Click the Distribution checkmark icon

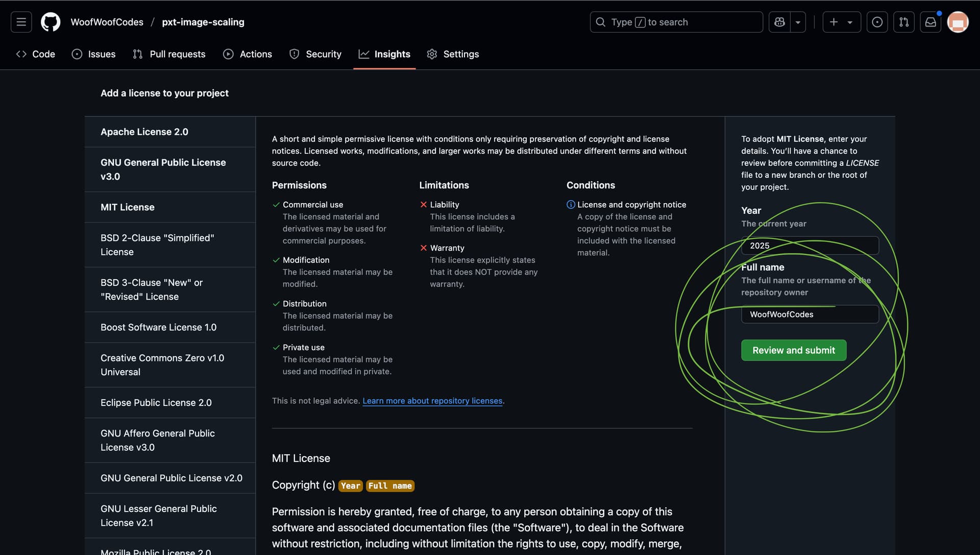[x=276, y=304]
